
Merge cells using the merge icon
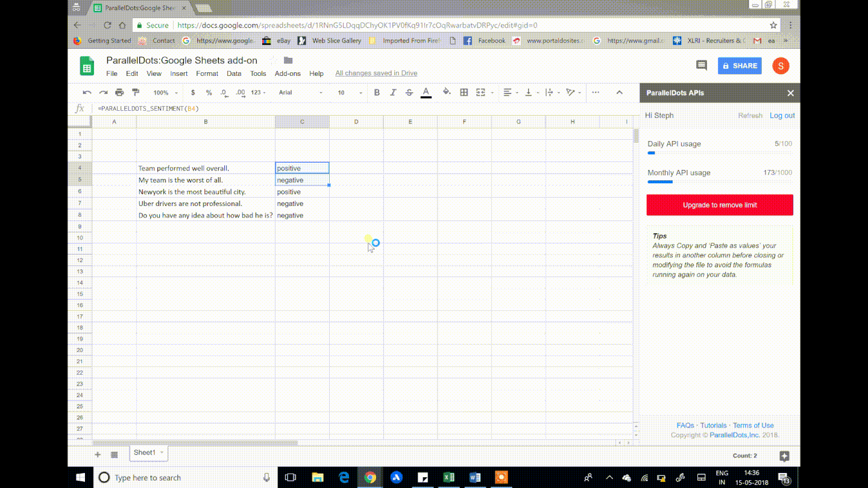point(480,92)
